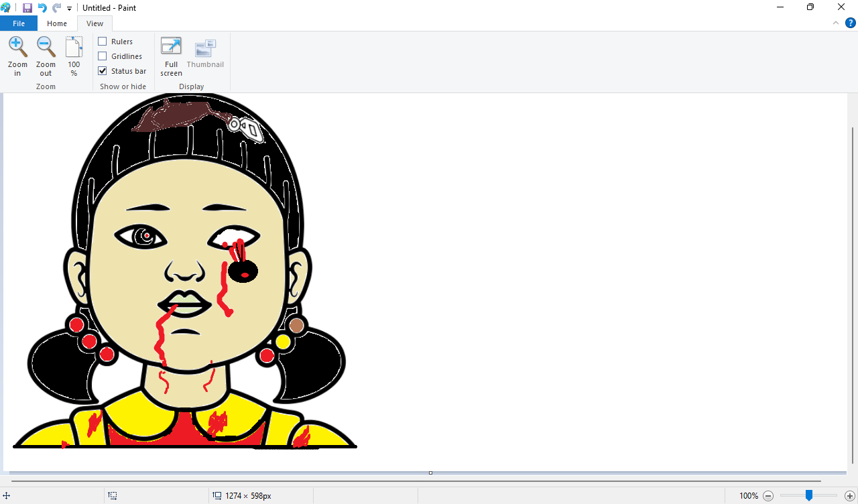Click the Zoom out magnifier icon

[x=46, y=48]
